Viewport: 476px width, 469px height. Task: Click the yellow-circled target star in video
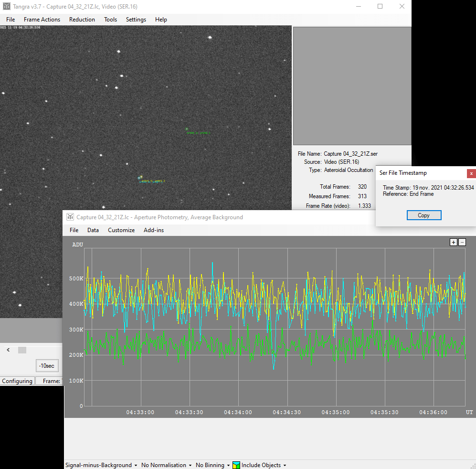[141, 177]
